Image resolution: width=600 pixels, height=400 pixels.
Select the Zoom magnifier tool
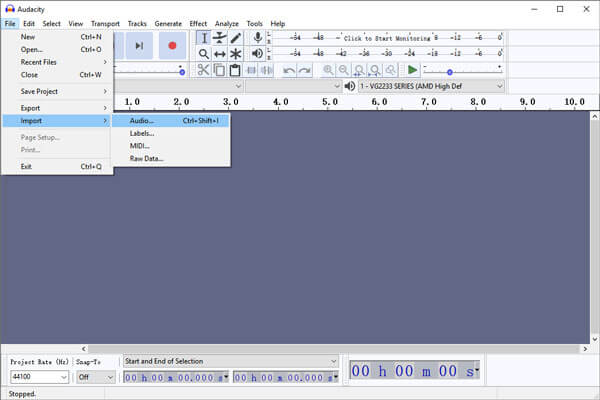[x=204, y=54]
